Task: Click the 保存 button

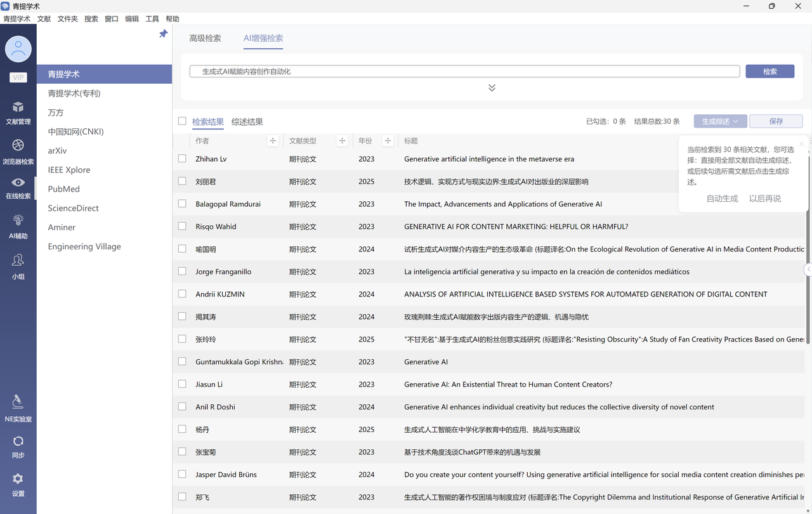Action: point(776,121)
